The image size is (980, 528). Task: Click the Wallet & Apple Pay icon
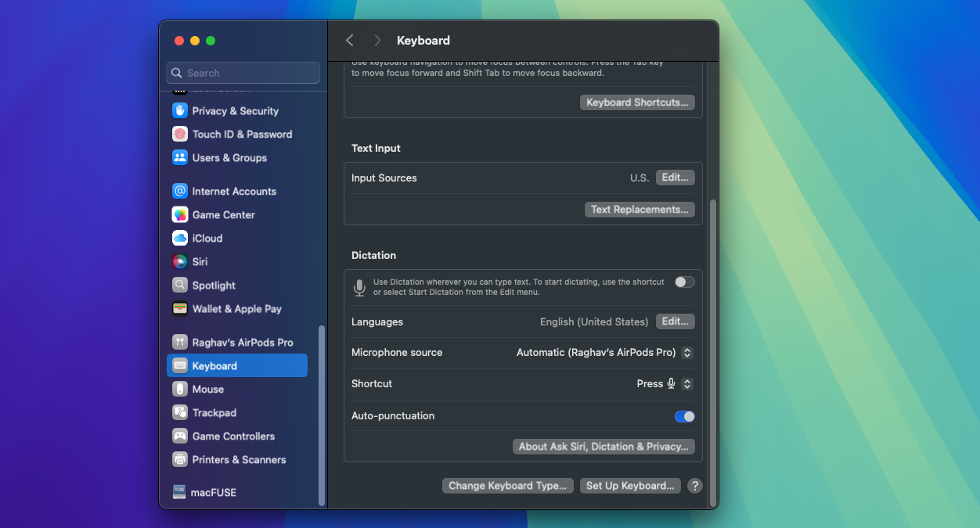[180, 309]
